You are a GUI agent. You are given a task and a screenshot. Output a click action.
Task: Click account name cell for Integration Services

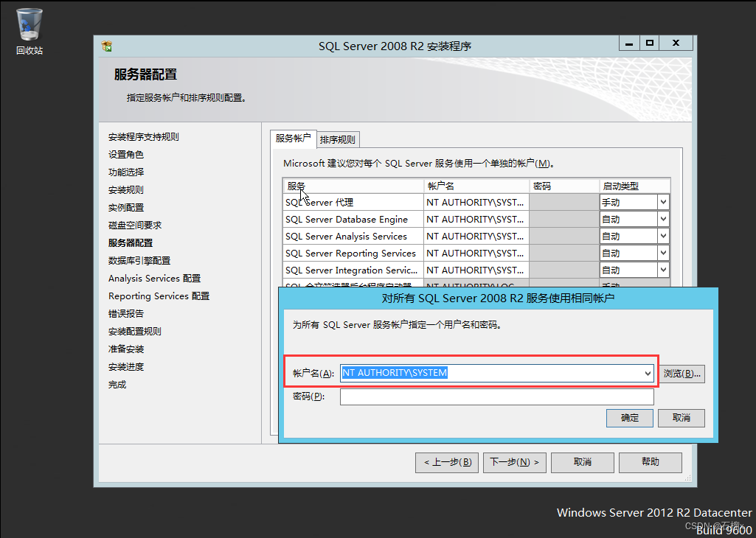click(x=476, y=270)
